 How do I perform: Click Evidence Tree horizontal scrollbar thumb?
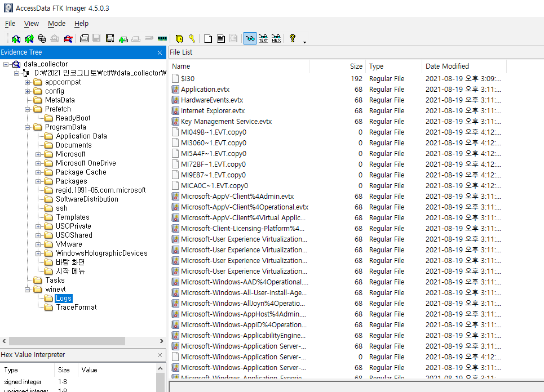point(67,341)
